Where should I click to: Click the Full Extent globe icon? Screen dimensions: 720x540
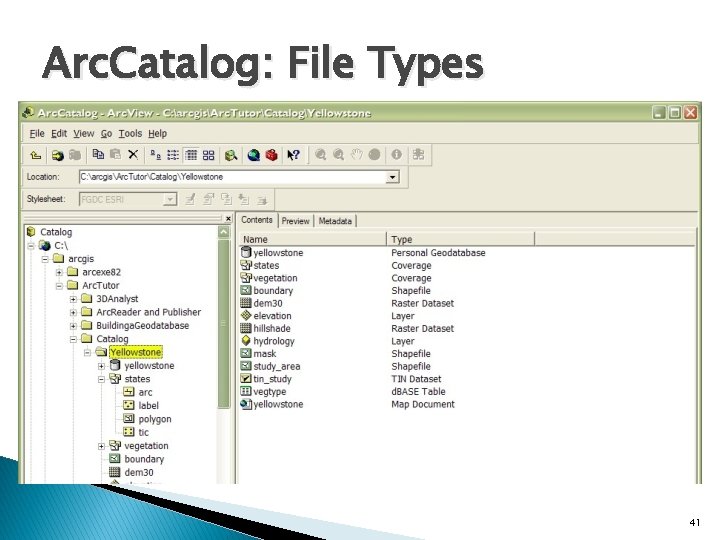click(375, 155)
